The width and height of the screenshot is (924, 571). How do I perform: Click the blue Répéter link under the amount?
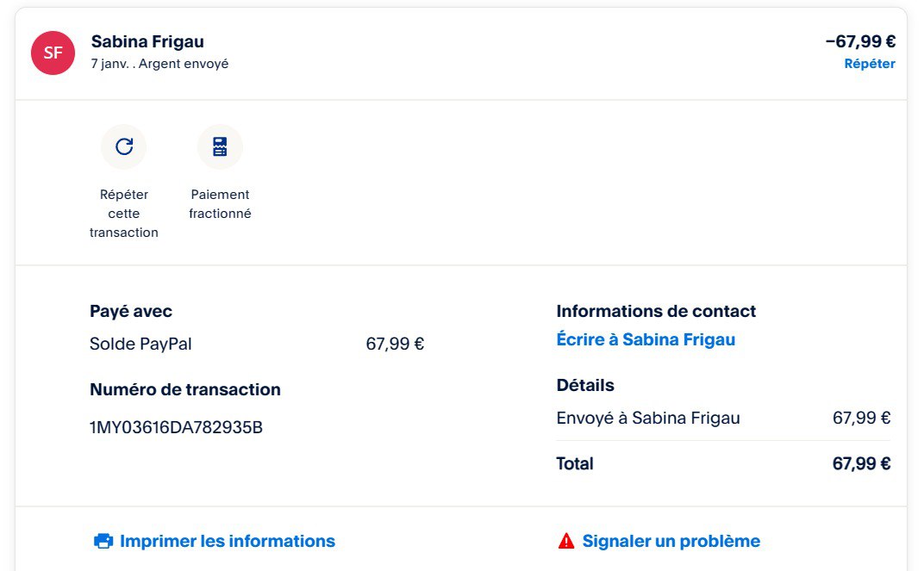(x=869, y=64)
